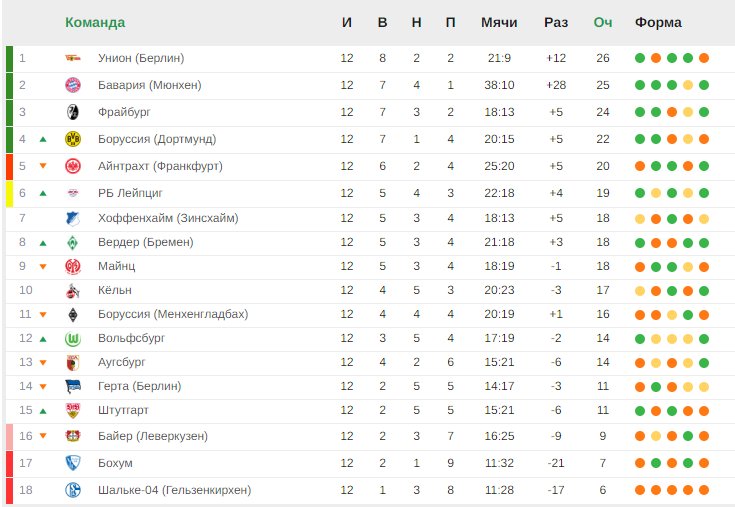Screen dimensions: 735x507
Task: Click the Werder Bremen diamond logo
Action: point(73,243)
